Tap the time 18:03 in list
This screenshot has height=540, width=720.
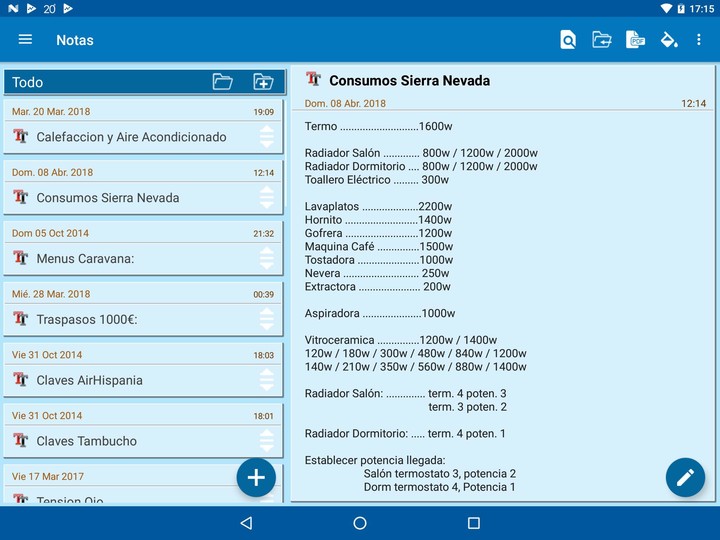click(x=264, y=355)
